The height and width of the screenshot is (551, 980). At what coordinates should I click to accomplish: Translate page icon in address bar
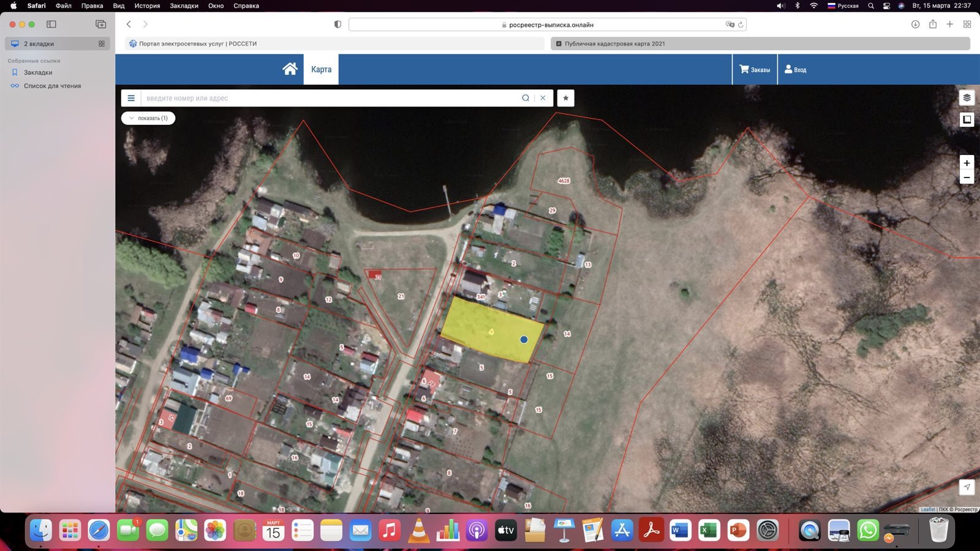point(729,25)
